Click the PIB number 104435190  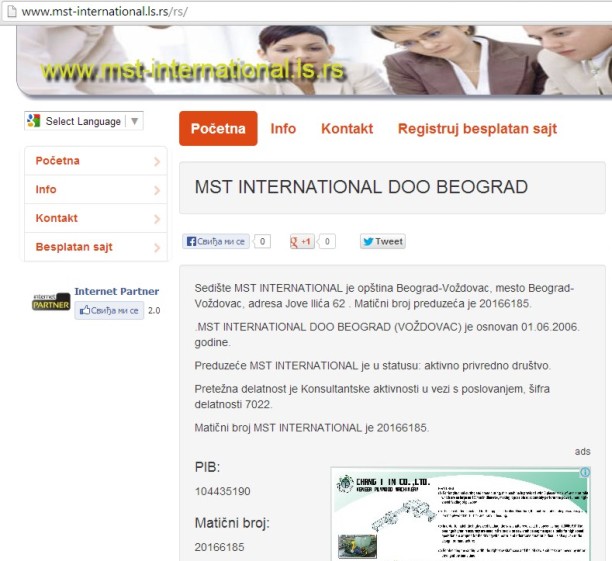point(222,491)
